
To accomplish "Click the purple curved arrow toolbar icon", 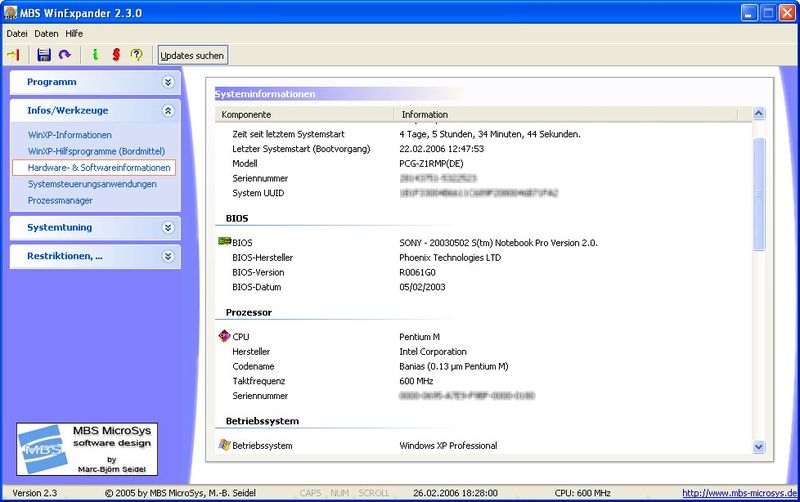I will click(x=65, y=55).
